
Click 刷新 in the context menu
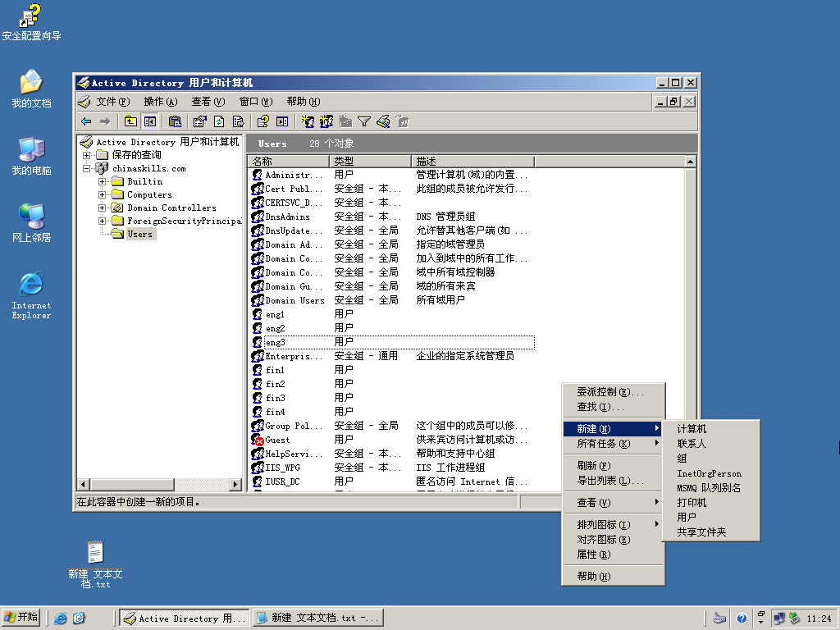[x=614, y=466]
